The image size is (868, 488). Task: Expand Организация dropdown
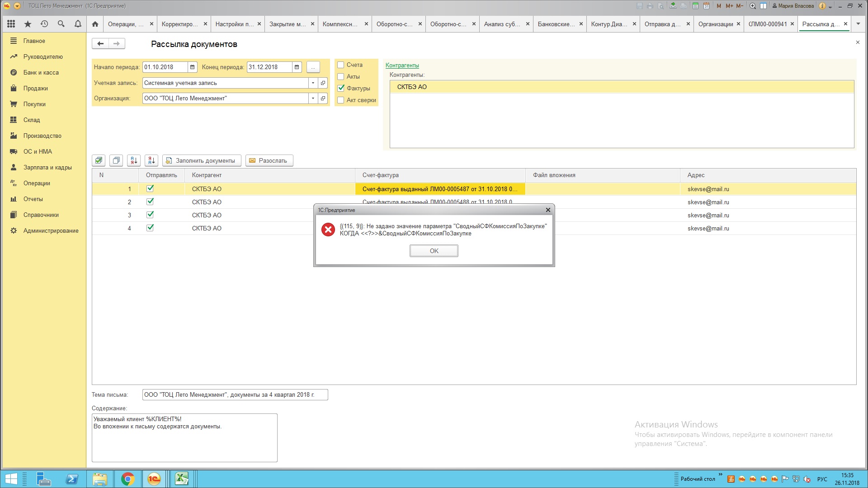pyautogui.click(x=313, y=99)
